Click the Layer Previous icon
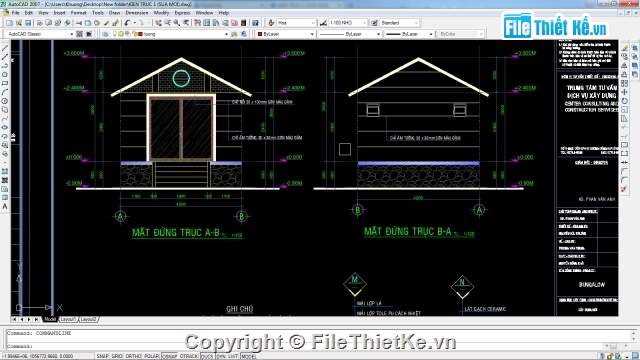 click(x=244, y=34)
